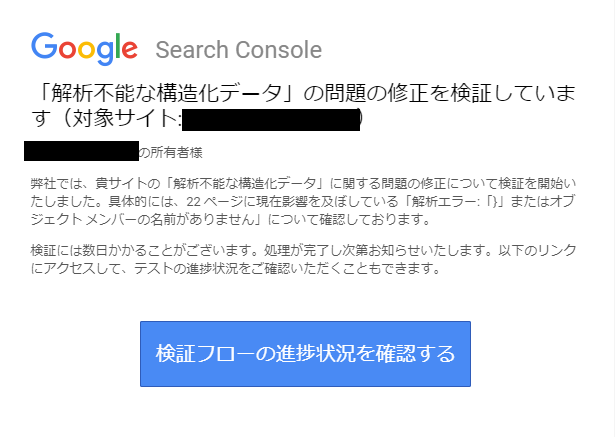The image size is (616, 437).
Task: Click paragraph starting with 検証には数日かかる
Action: click(x=303, y=259)
